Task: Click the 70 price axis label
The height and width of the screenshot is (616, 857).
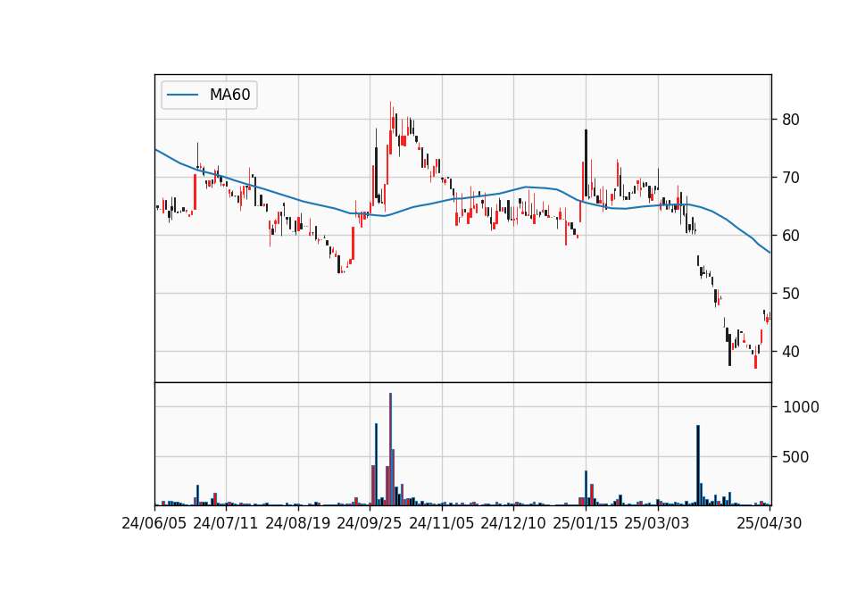Action: 790,178
